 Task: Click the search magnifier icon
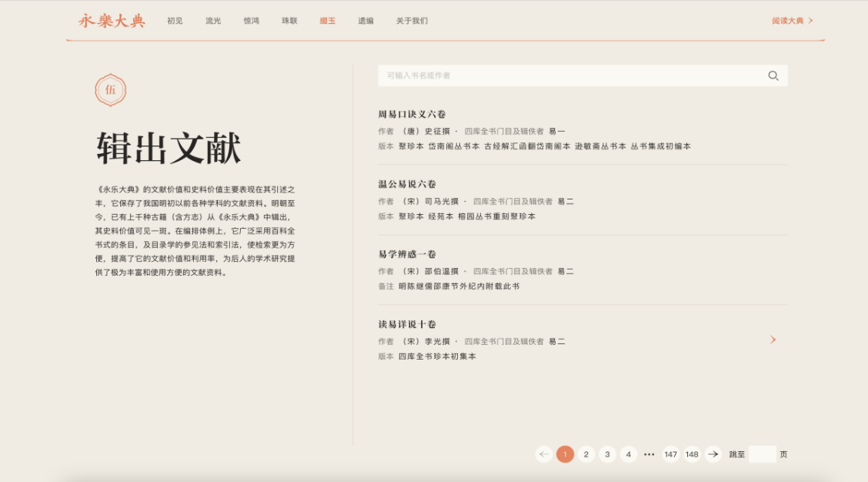[x=773, y=76]
